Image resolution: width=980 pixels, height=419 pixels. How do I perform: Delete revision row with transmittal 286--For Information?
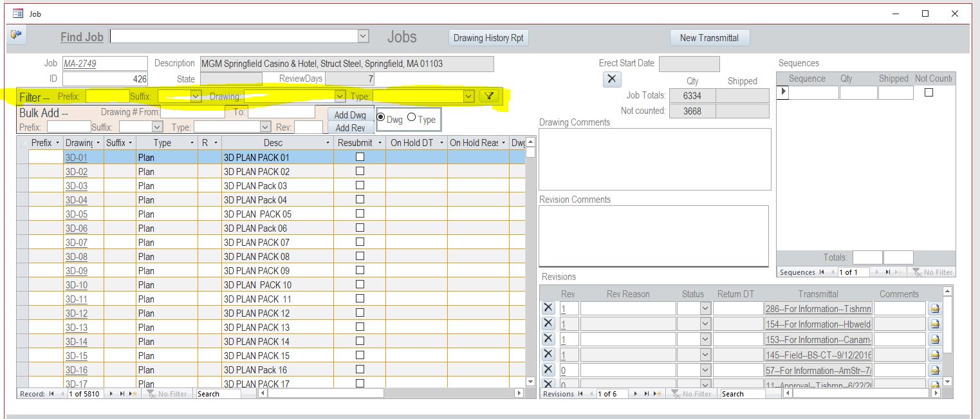[548, 308]
